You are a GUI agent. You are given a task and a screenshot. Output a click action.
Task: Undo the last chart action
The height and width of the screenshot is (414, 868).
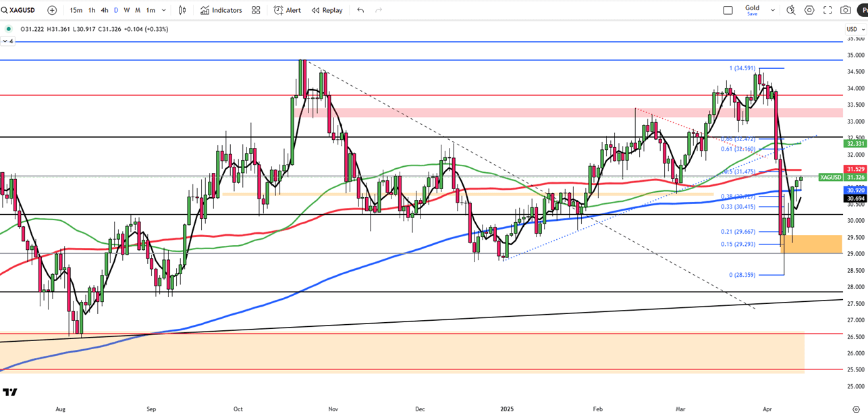tap(360, 10)
